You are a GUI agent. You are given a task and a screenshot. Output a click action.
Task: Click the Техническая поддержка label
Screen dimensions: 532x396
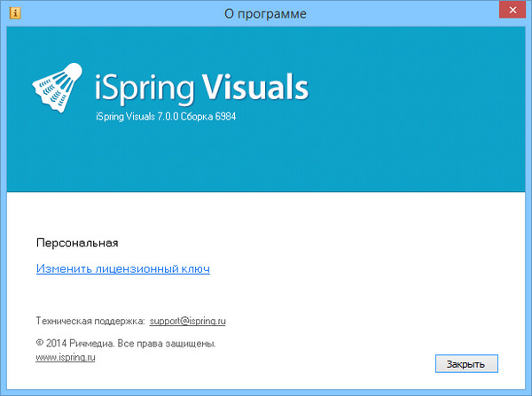90,321
